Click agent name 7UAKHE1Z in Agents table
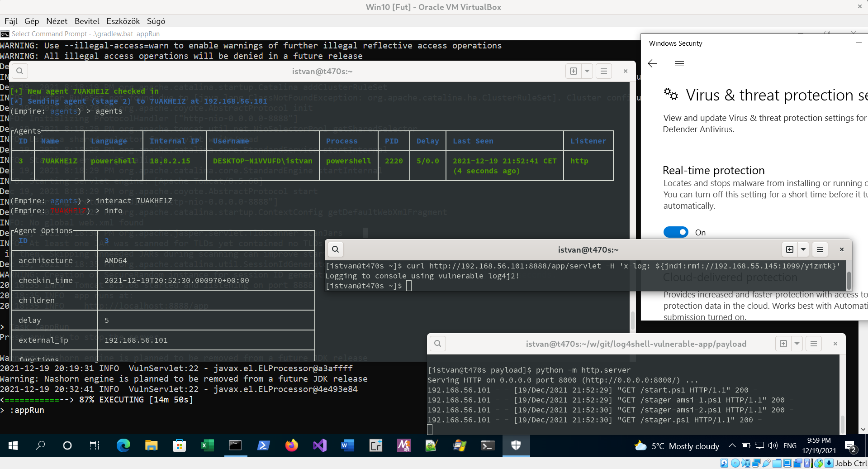The image size is (868, 469). click(x=59, y=161)
